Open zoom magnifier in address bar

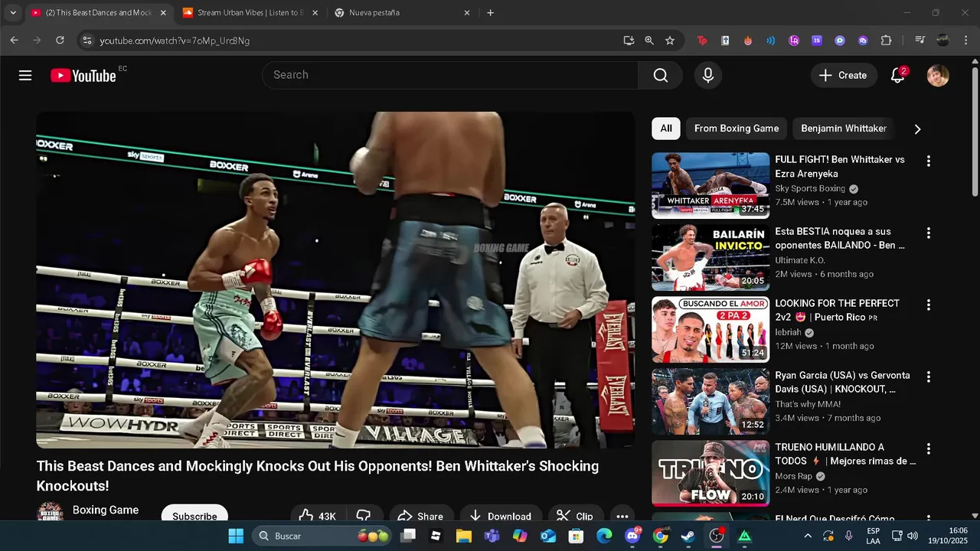[x=649, y=41]
